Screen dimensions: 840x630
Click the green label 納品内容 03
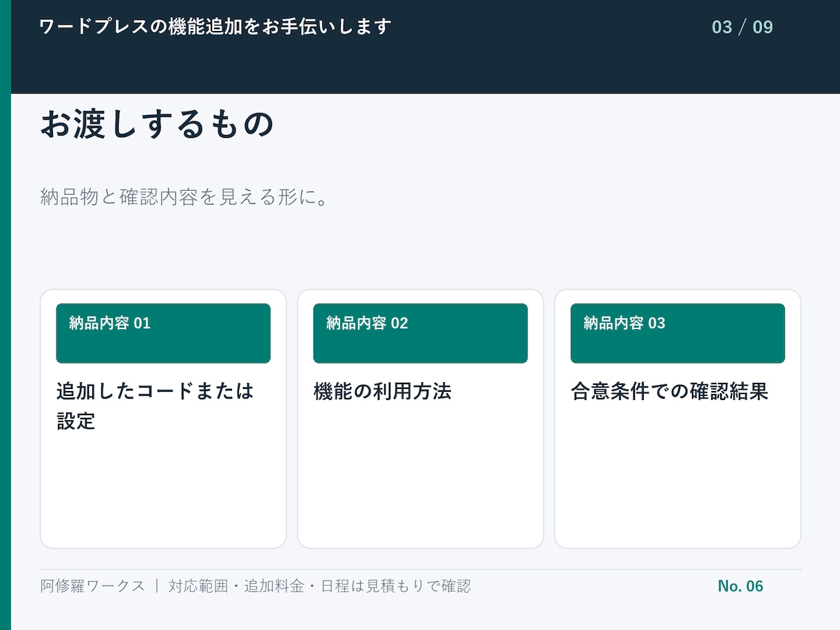click(678, 333)
